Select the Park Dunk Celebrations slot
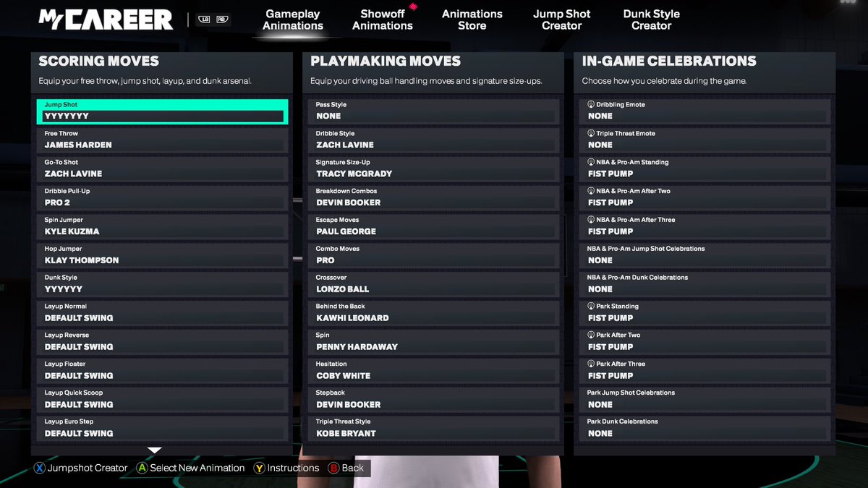 click(705, 429)
